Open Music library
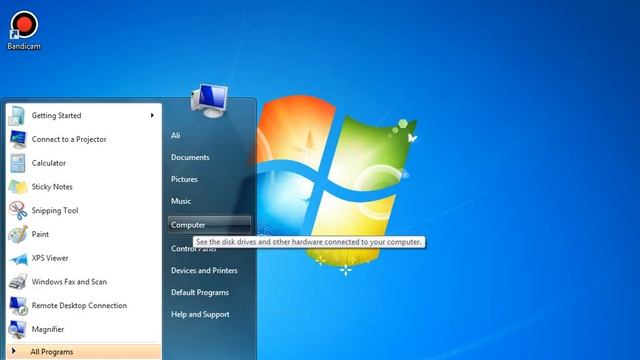The width and height of the screenshot is (640, 360). [x=181, y=201]
